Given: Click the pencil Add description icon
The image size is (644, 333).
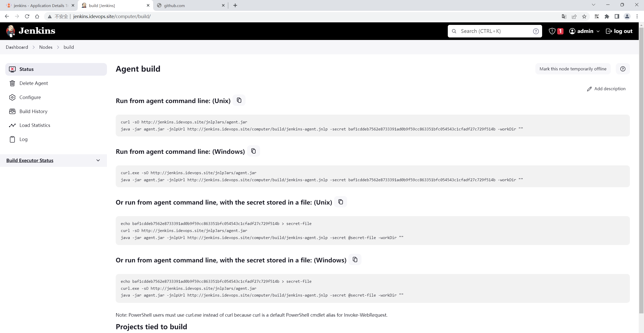Looking at the screenshot, I should point(589,89).
